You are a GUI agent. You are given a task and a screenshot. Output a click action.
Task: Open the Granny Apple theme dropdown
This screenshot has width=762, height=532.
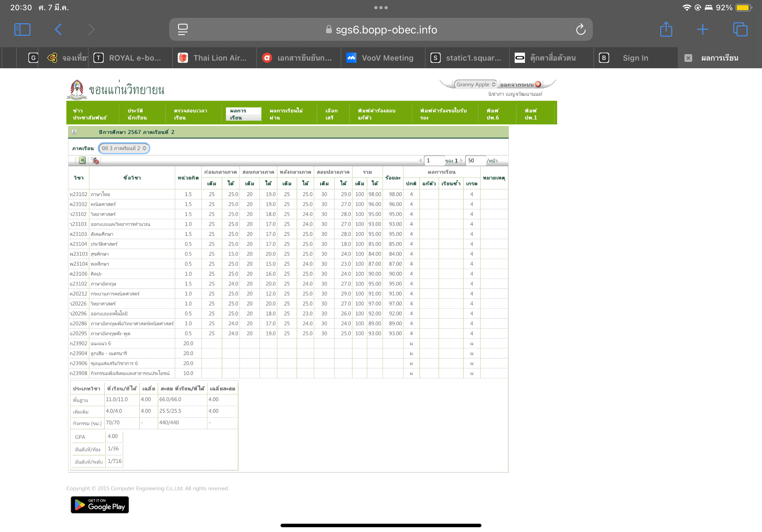tap(475, 84)
